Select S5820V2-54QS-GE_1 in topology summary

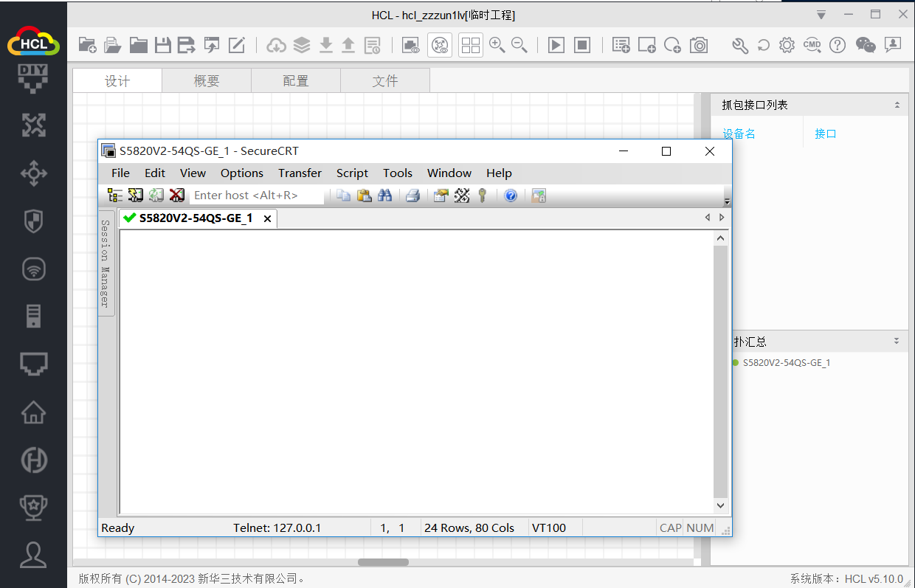[787, 363]
